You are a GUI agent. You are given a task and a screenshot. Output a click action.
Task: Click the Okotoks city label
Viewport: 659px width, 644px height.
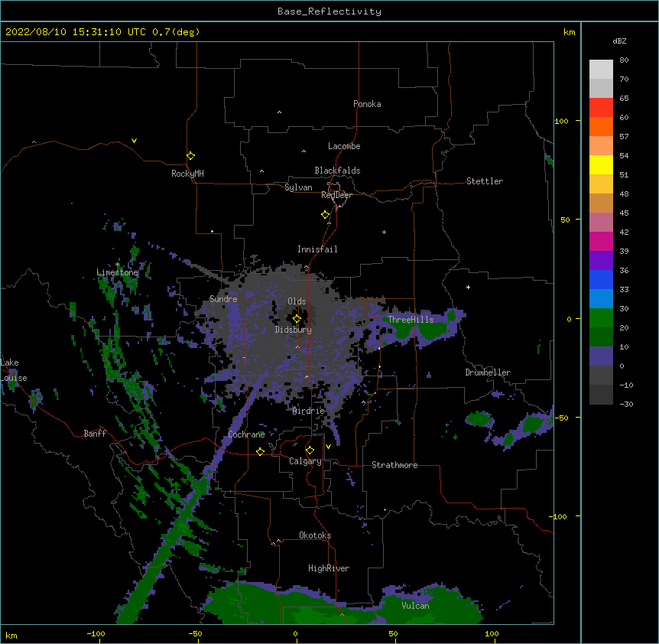(315, 535)
